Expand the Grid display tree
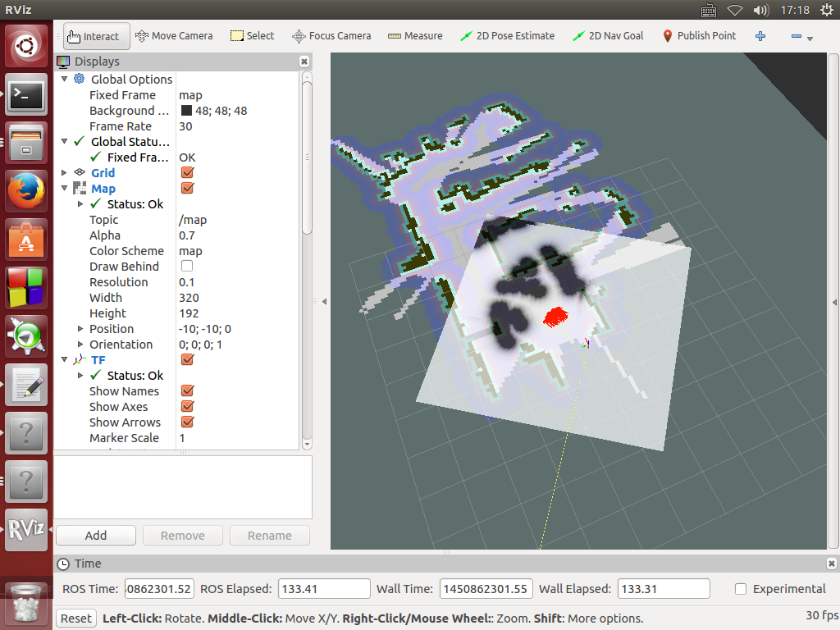This screenshot has height=630, width=840. tap(64, 172)
